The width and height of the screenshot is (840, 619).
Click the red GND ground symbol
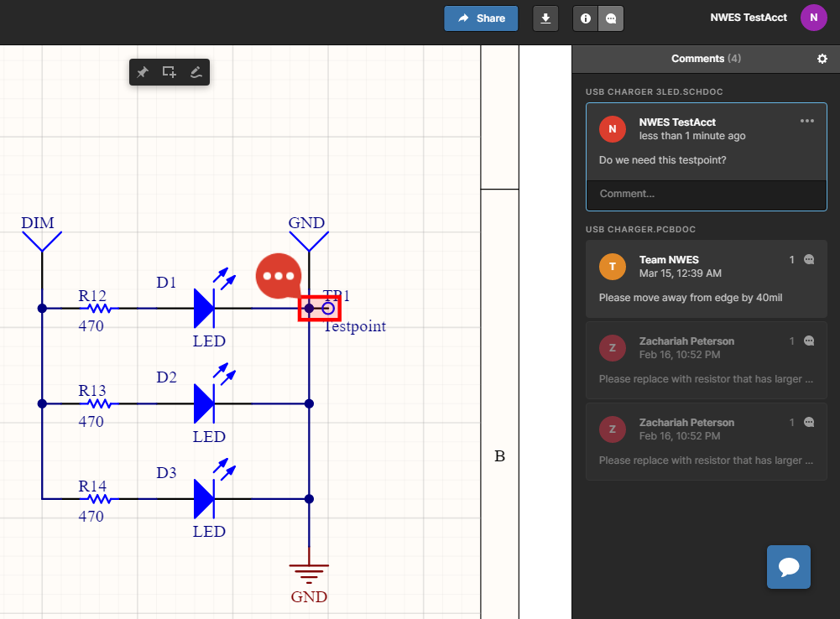pos(309,574)
